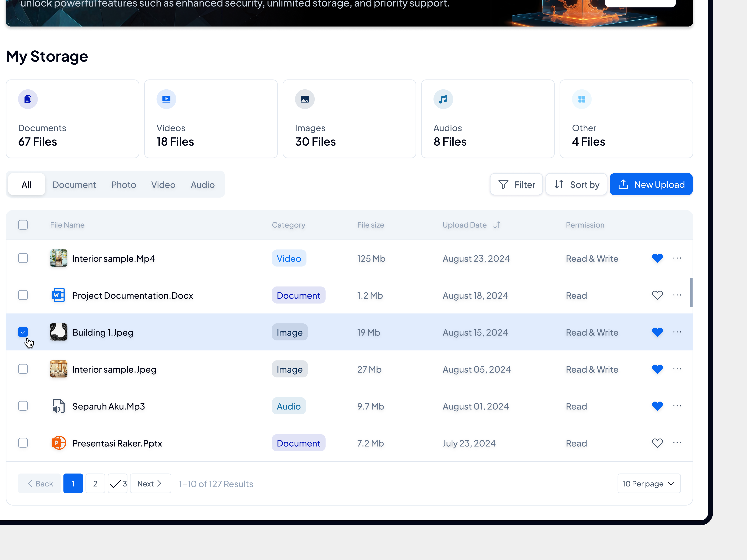747x560 pixels.
Task: Click the PowerPoint icon for Presentasi Raker.Pptx
Action: click(x=58, y=443)
